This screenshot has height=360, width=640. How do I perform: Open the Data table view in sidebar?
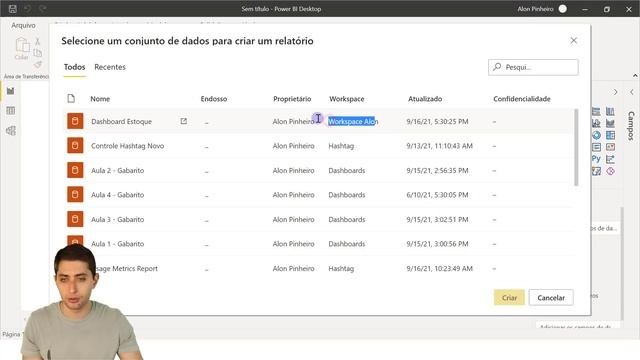click(11, 111)
